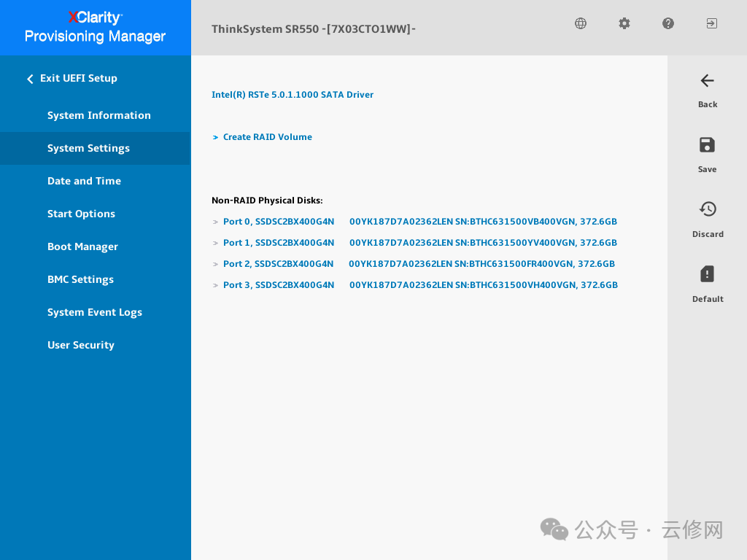Click the Discard history icon
This screenshot has height=560, width=747.
[x=708, y=209]
